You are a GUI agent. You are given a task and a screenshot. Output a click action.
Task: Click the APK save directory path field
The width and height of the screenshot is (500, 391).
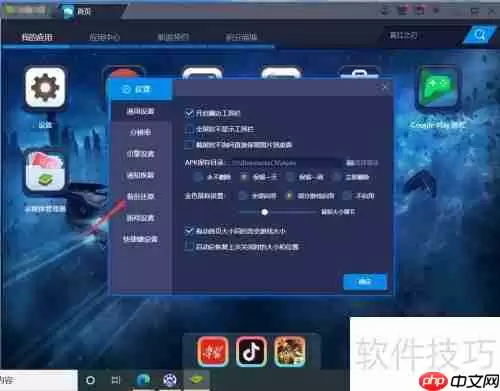click(284, 163)
